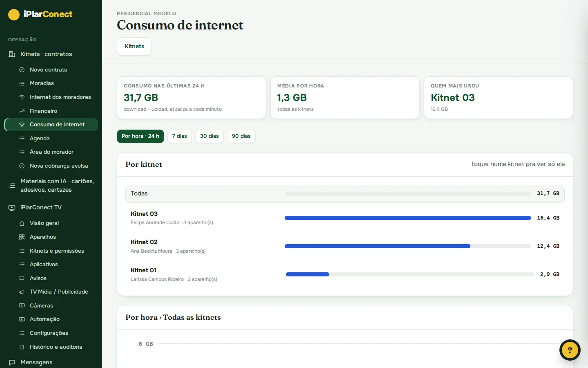The height and width of the screenshot is (368, 588).
Task: Open Aplicativos in the sidebar
Action: tap(51, 265)
